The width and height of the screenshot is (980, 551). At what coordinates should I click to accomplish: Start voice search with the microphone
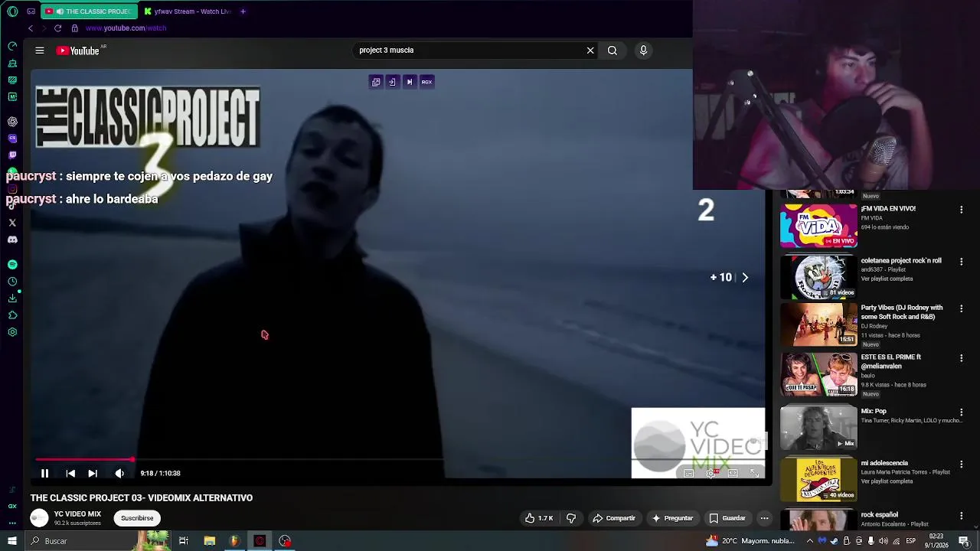(643, 51)
